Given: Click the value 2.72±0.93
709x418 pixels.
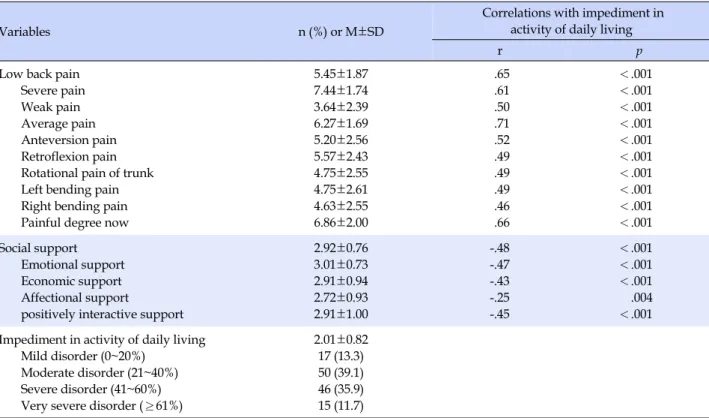Looking at the screenshot, I should click(341, 298).
